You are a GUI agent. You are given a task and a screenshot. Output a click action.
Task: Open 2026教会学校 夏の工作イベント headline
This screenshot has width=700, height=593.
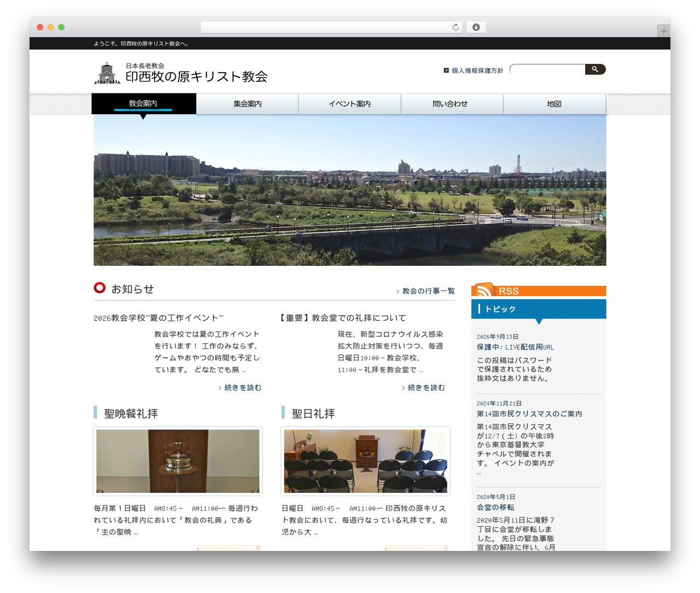pos(159,318)
